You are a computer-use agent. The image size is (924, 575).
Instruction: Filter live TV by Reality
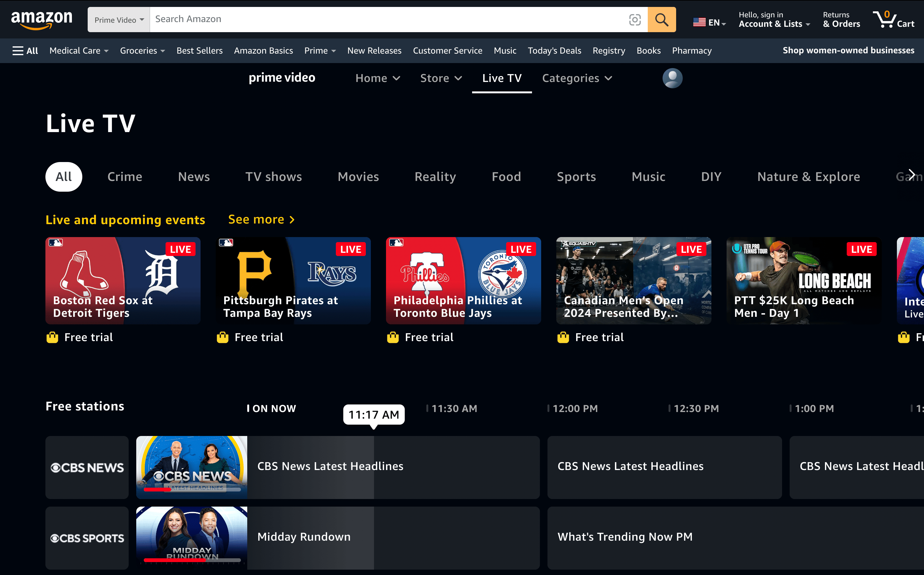435,177
